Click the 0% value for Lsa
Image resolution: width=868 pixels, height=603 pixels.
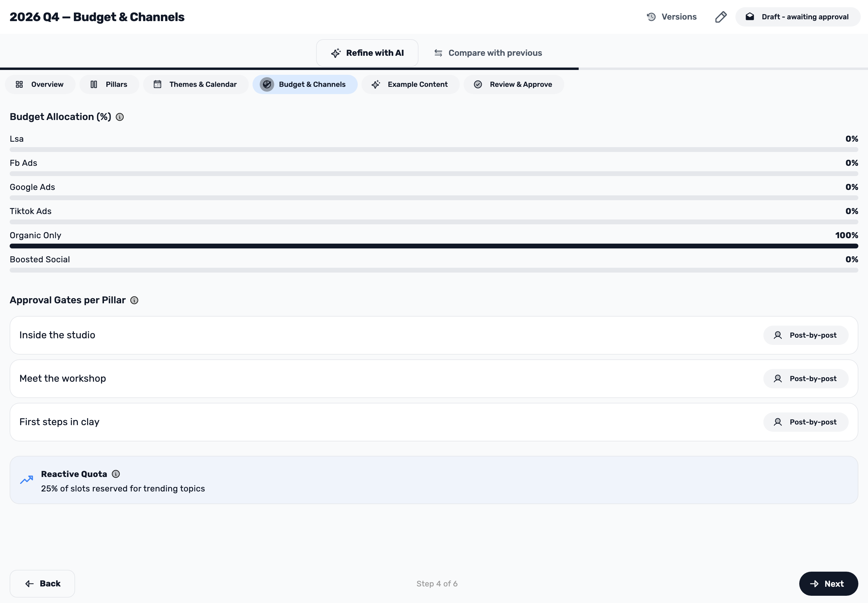[x=852, y=139]
